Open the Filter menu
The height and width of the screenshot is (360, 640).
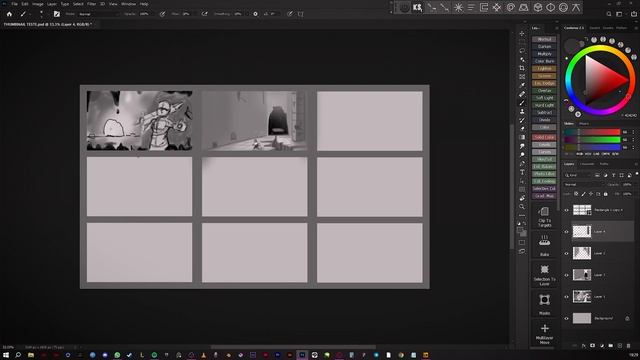pyautogui.click(x=91, y=4)
